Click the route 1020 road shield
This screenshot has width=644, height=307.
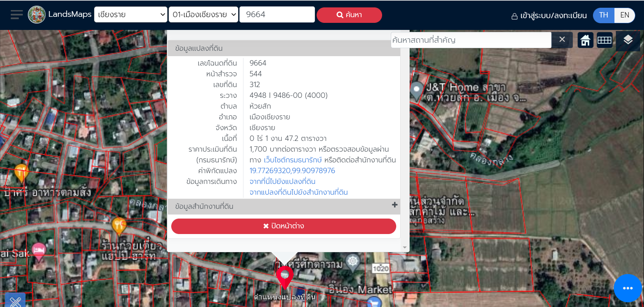click(380, 268)
